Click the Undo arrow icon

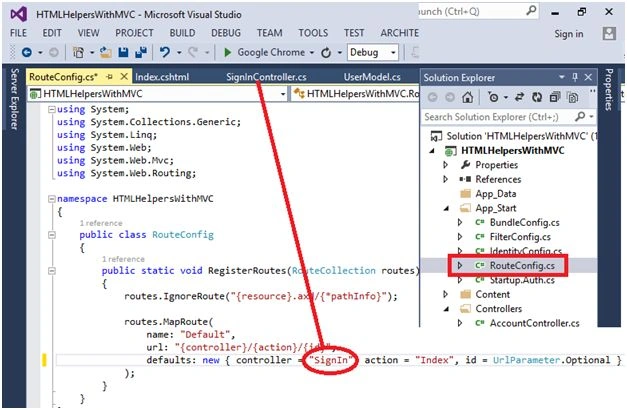point(165,52)
